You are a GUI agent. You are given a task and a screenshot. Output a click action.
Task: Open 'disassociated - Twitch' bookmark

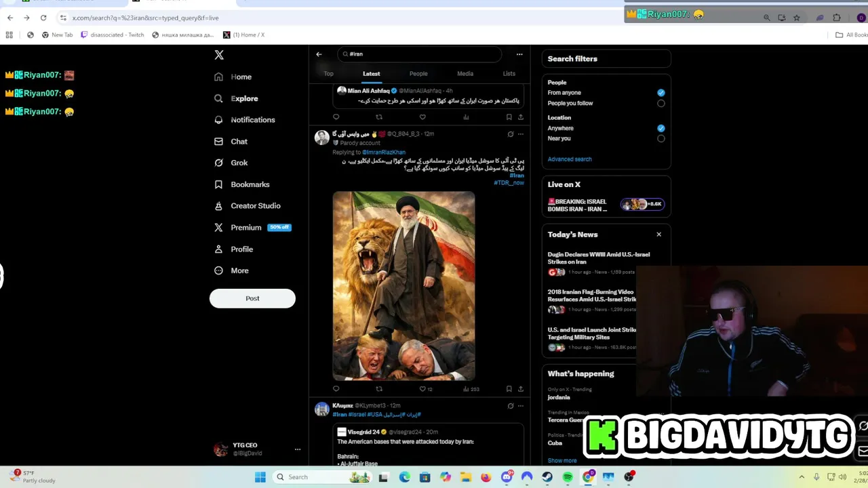tap(112, 35)
